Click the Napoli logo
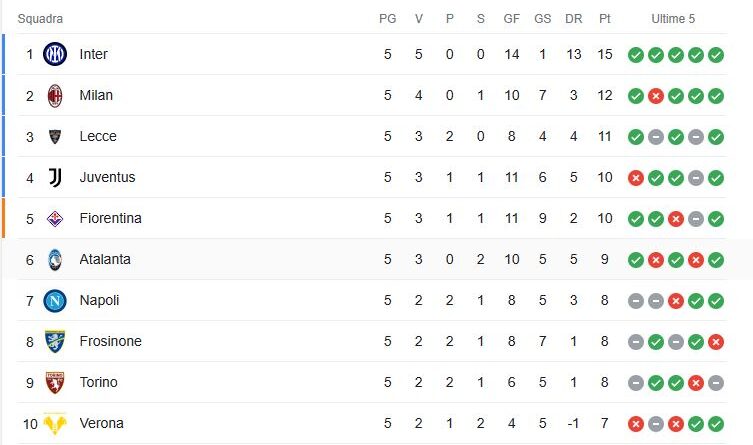753x445 pixels. click(x=55, y=301)
